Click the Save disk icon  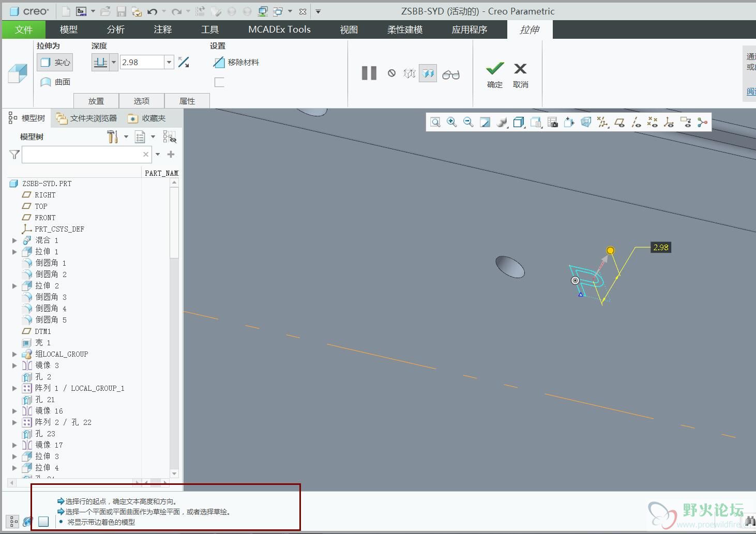pyautogui.click(x=121, y=11)
